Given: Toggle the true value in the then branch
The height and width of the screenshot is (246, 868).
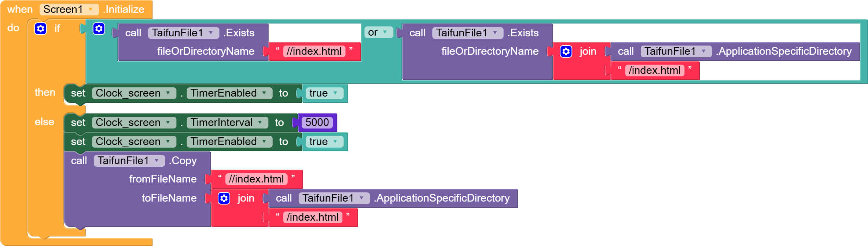Looking at the screenshot, I should point(324,93).
